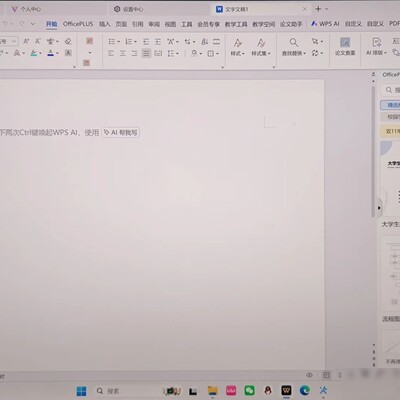400x400 pixels.
Task: Click the numbered list icon
Action: (128, 41)
